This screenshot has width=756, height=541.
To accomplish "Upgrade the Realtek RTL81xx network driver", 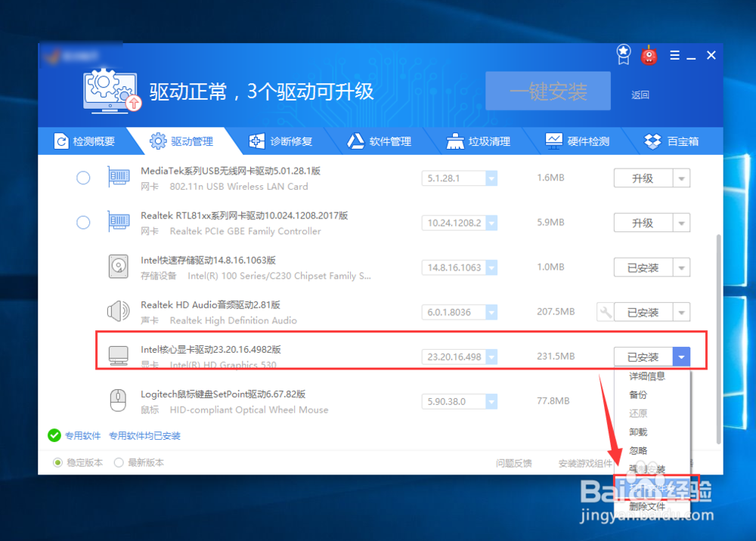I will (644, 222).
